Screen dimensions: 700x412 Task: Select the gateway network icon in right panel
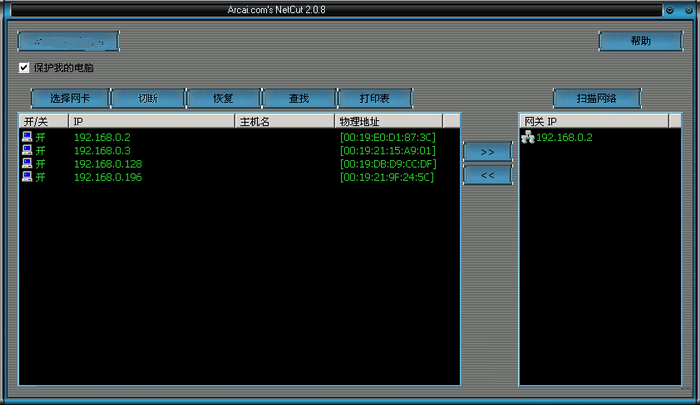[x=527, y=137]
